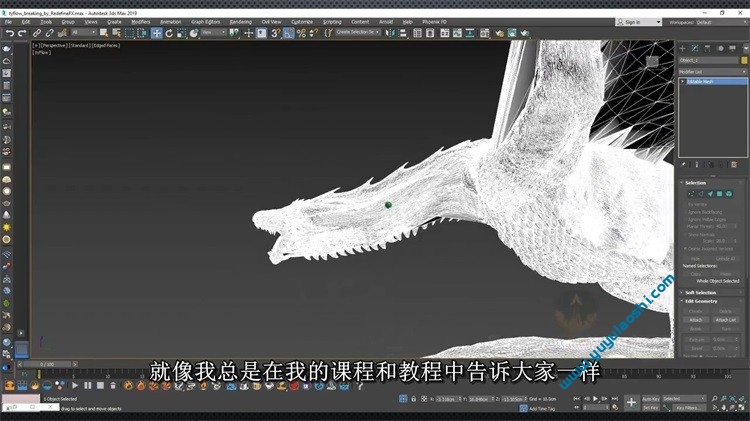Select the Bind to Space Warp tool
750x421 pixels.
62,33
